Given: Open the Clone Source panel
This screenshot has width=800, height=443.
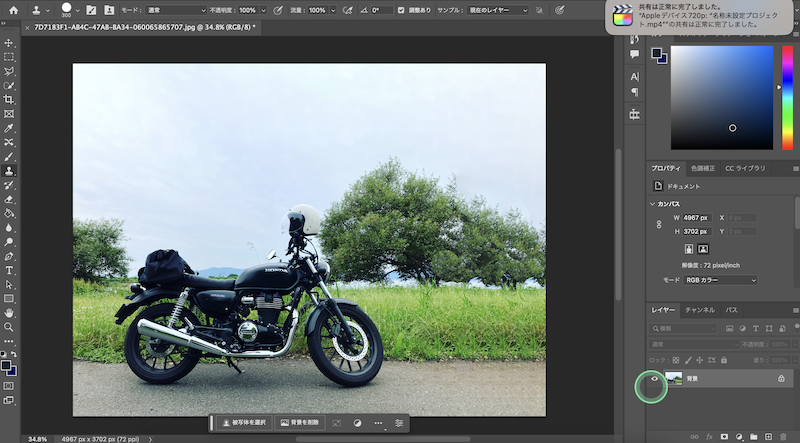Looking at the screenshot, I should click(109, 10).
